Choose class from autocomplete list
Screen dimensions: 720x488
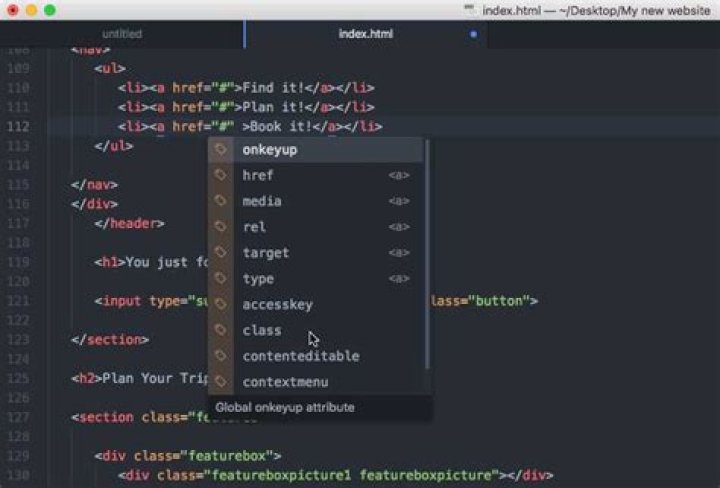262,331
